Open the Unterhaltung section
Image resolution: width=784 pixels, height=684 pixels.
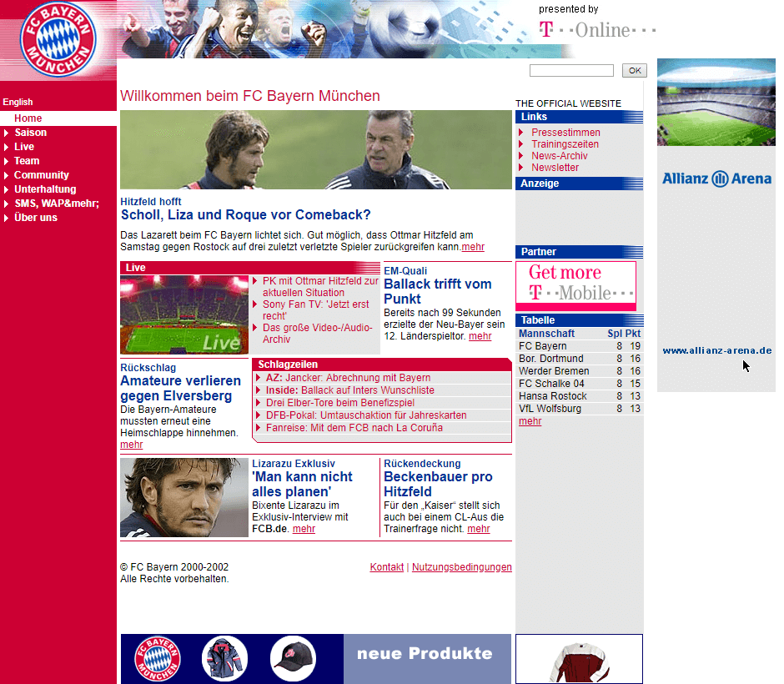click(45, 189)
